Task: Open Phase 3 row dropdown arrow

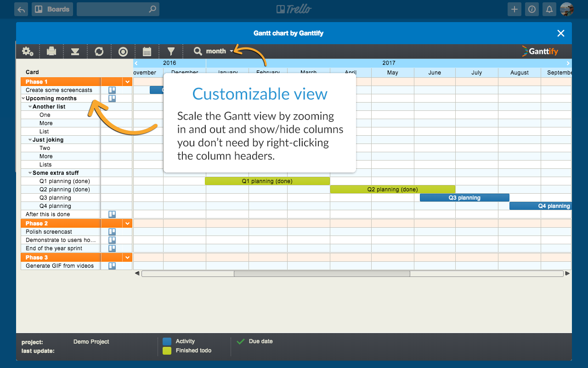Action: [127, 258]
